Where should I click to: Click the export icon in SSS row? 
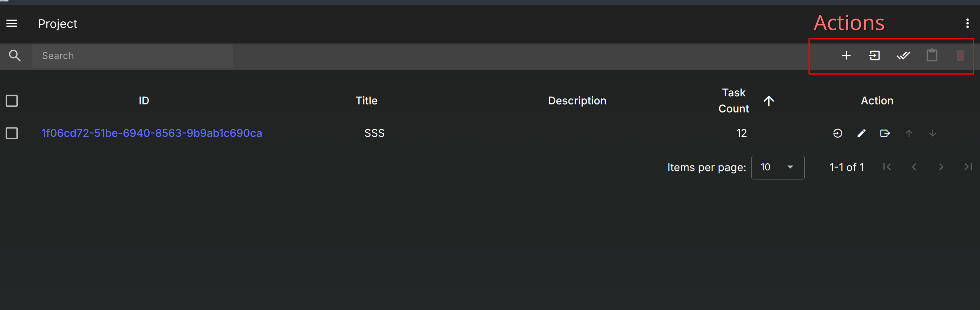click(885, 133)
